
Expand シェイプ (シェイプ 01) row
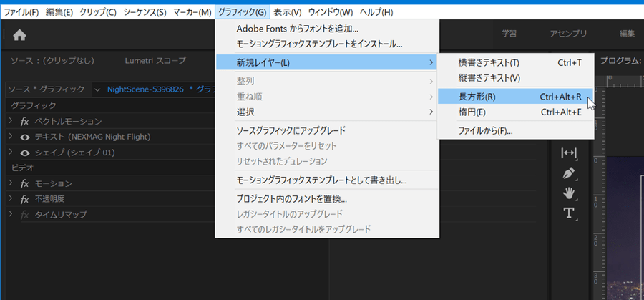click(x=10, y=153)
